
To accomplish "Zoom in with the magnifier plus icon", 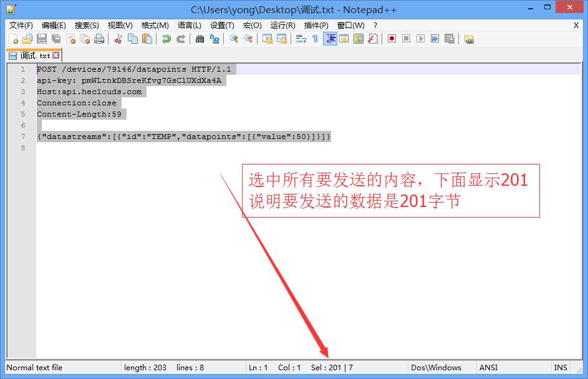I will pyautogui.click(x=233, y=39).
